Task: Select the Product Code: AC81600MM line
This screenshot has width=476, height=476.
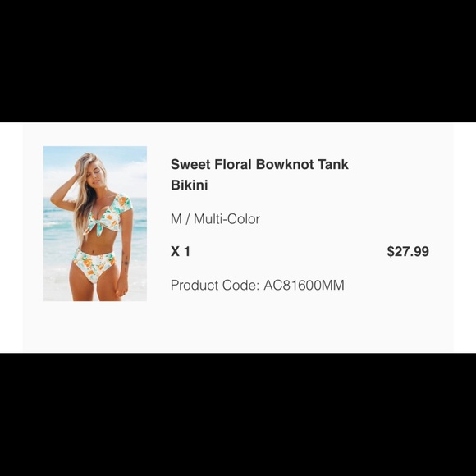Action: click(258, 286)
